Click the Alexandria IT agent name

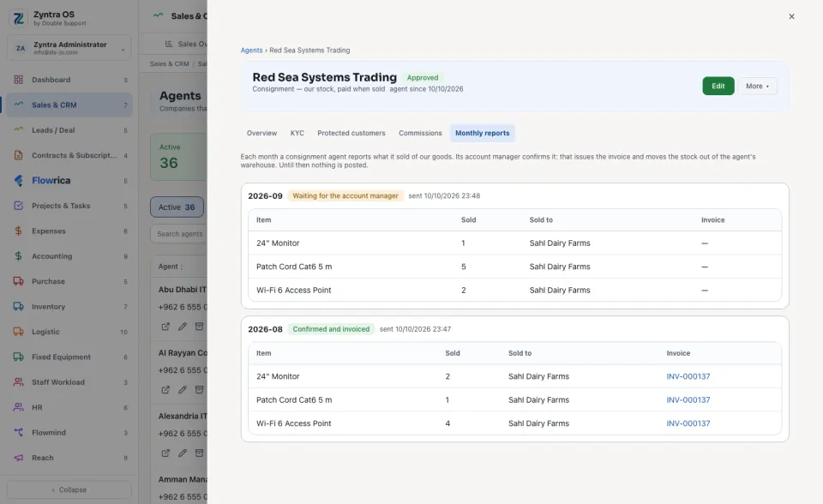[183, 416]
